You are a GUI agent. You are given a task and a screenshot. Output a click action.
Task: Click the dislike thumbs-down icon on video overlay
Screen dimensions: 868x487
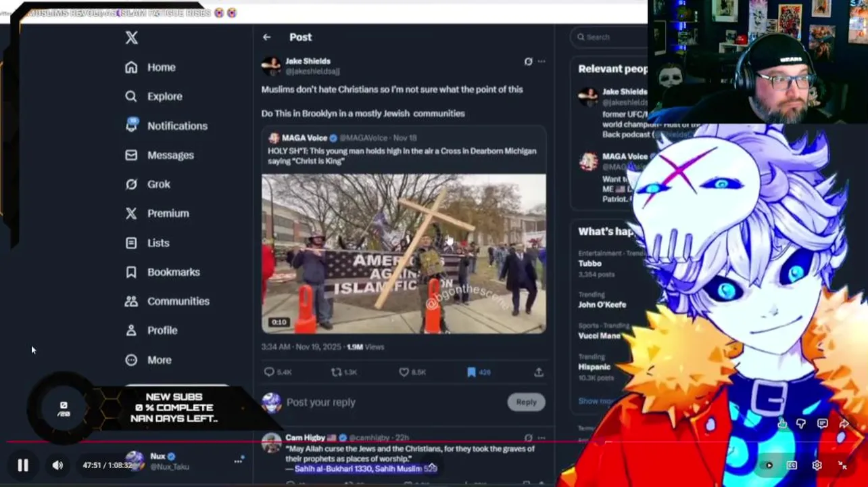pos(801,424)
